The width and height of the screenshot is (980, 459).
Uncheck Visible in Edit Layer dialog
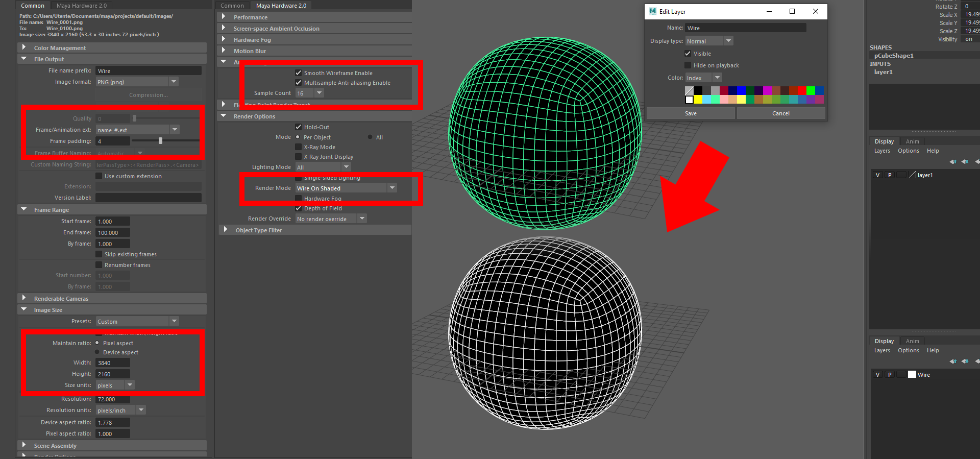tap(688, 54)
